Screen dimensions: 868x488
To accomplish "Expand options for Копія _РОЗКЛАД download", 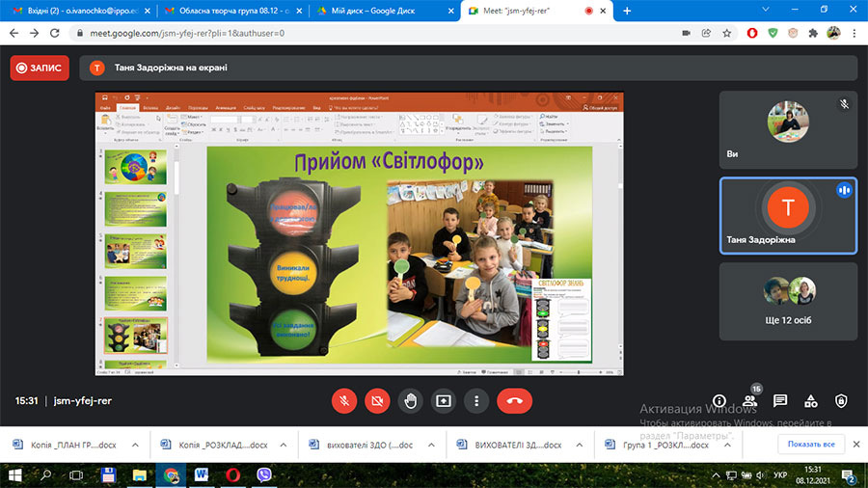I will pyautogui.click(x=284, y=445).
